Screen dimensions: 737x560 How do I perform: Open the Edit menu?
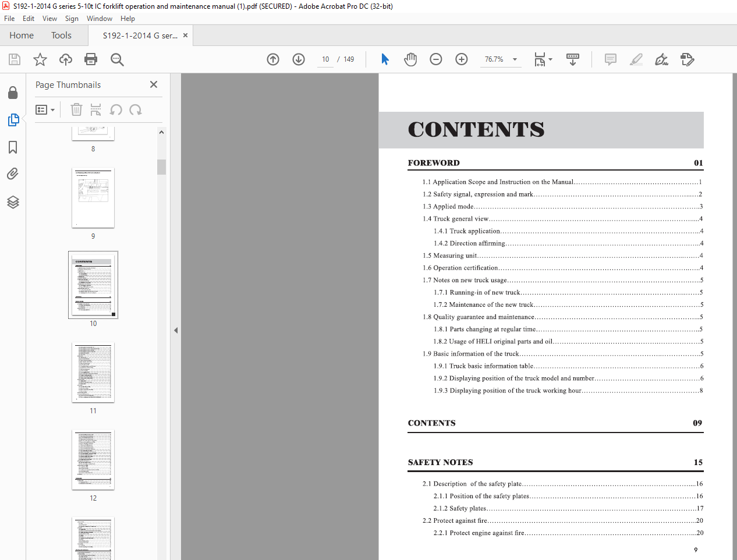point(29,19)
